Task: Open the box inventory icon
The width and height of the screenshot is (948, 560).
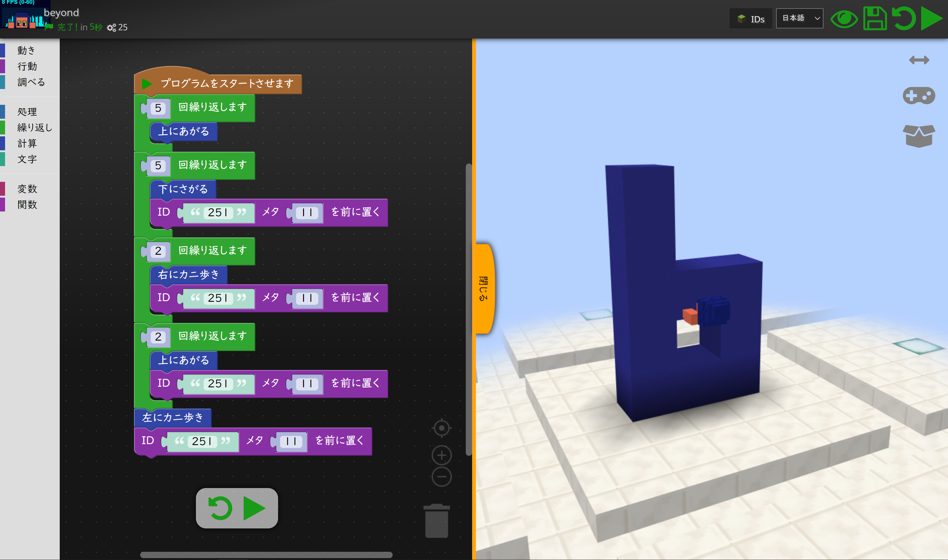Action: pyautogui.click(x=919, y=136)
